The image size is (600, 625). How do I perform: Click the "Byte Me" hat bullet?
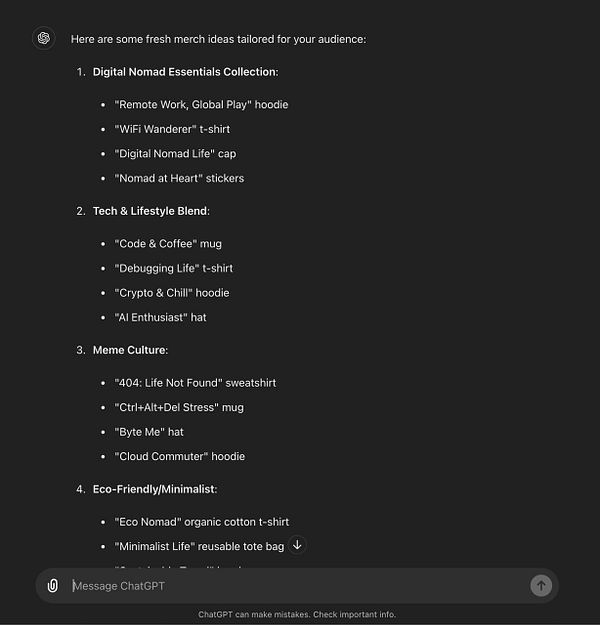[x=149, y=432]
